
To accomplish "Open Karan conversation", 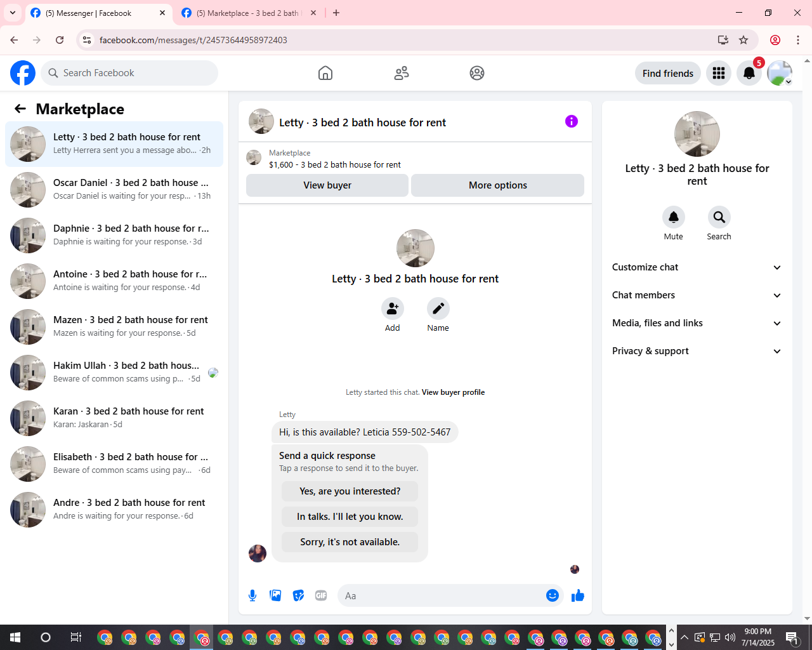I will (x=114, y=418).
